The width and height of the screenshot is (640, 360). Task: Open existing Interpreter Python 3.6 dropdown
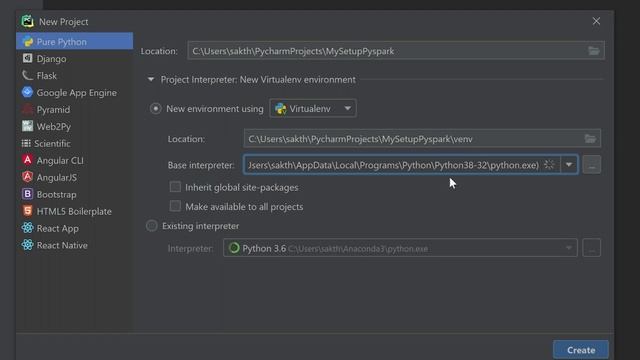tap(400, 248)
